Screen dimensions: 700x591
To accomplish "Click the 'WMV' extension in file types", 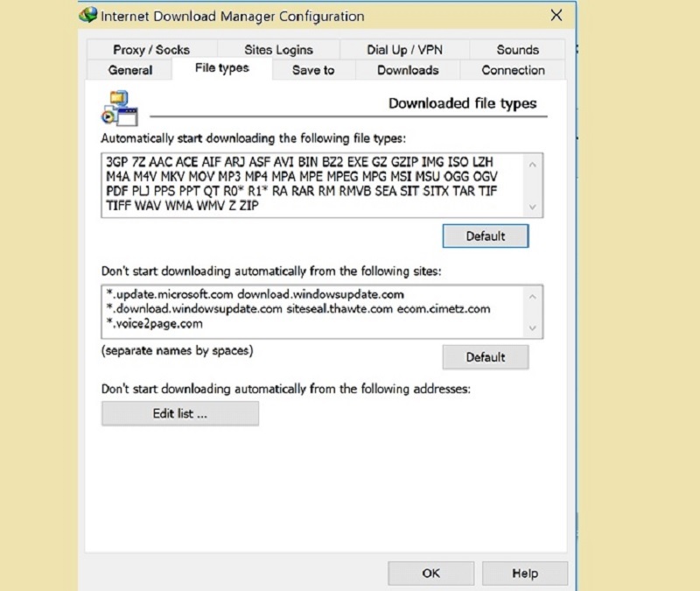I will [211, 206].
